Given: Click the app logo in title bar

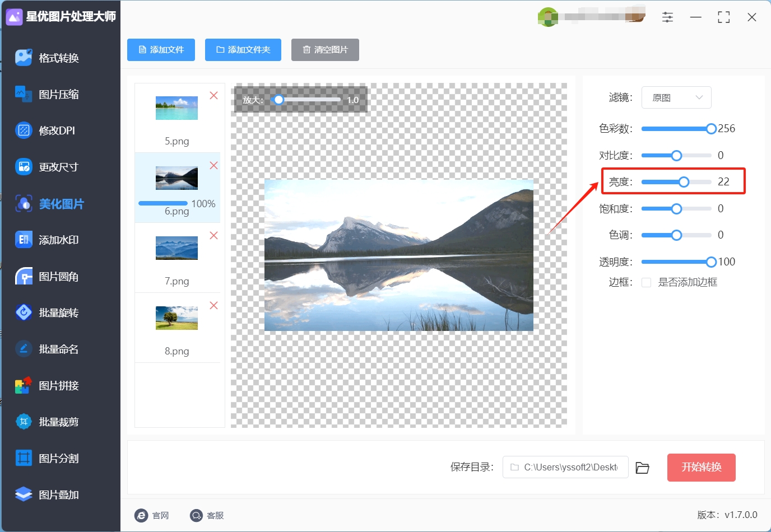Looking at the screenshot, I should pyautogui.click(x=14, y=17).
